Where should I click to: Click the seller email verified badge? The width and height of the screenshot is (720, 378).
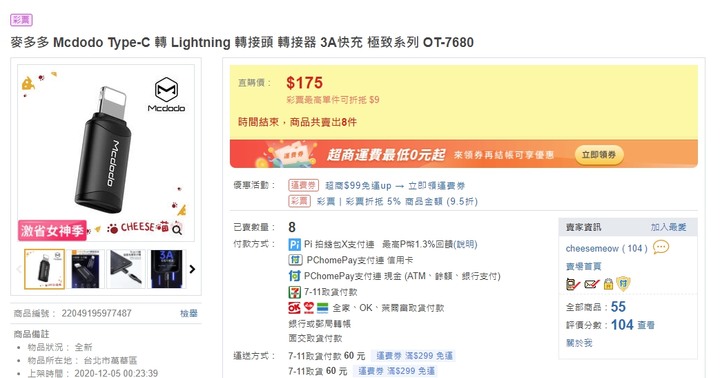coord(591,284)
